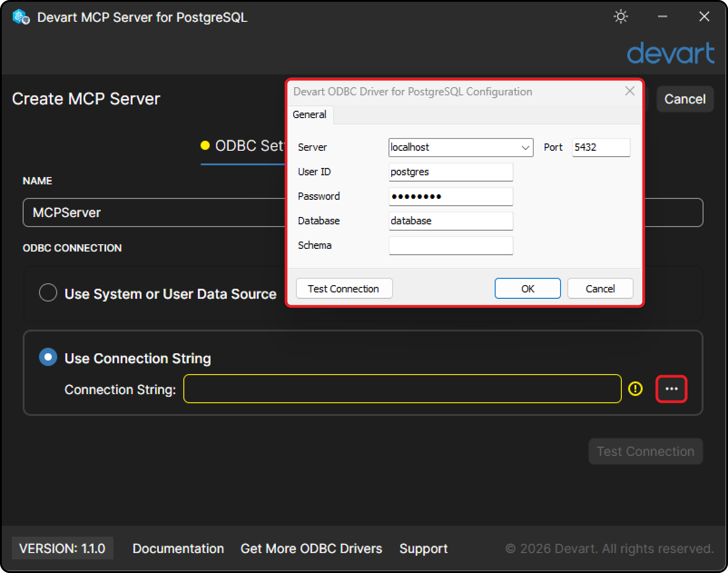Click the VERSION: 1.1.0 label
Viewport: 728px width, 573px height.
pos(62,548)
